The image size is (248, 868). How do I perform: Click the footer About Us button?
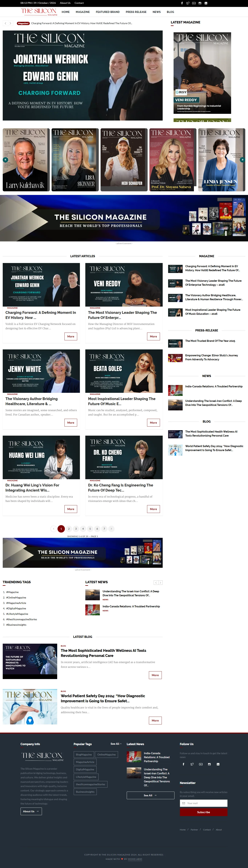31,811
